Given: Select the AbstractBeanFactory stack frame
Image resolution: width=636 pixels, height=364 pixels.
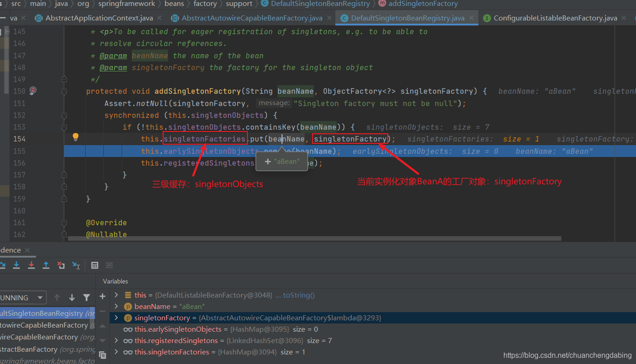Looking at the screenshot, I should click(47, 349).
